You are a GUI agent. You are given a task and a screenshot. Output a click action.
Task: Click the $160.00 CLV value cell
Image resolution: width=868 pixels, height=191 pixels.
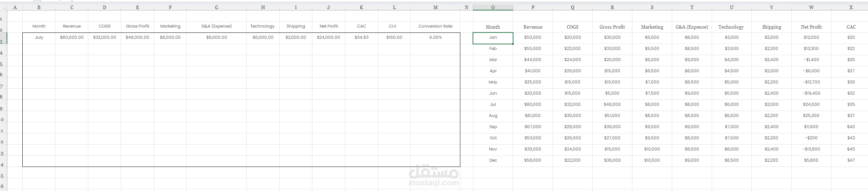[x=394, y=37]
